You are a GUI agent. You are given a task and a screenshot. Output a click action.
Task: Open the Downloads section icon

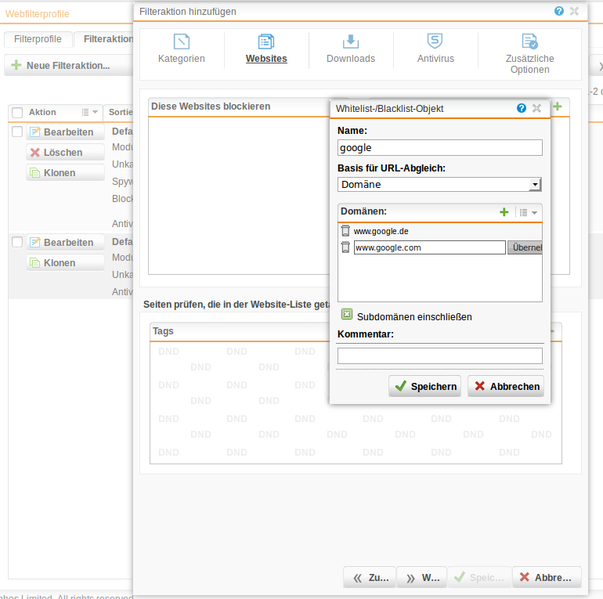350,42
